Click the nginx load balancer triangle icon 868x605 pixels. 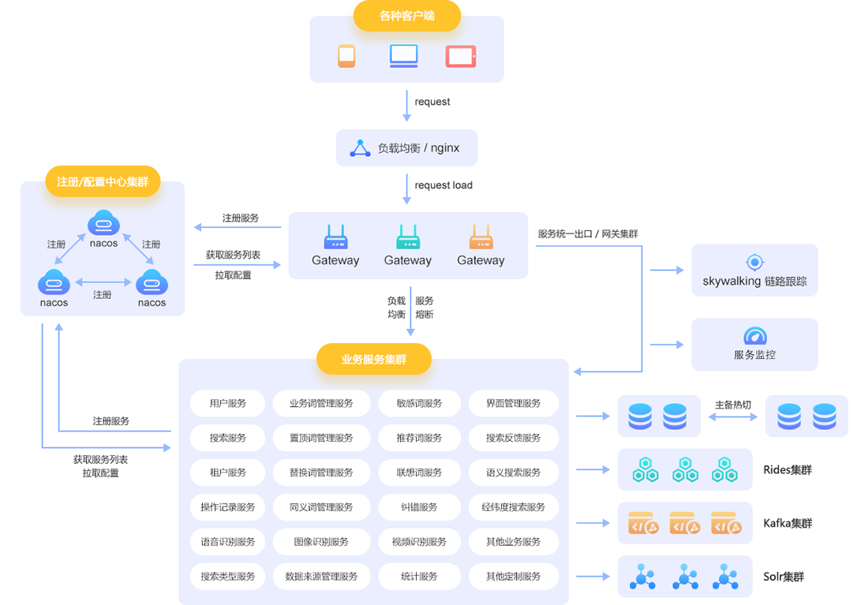click(x=360, y=148)
